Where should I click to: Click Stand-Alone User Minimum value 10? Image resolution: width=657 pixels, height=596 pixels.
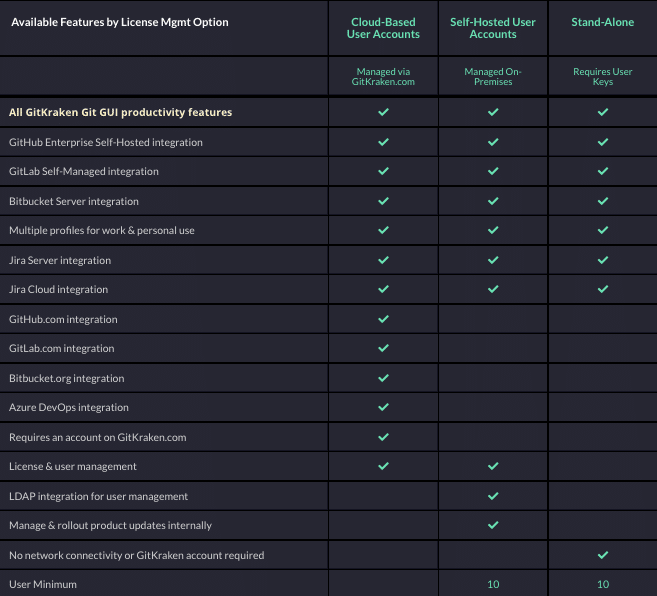pyautogui.click(x=603, y=584)
